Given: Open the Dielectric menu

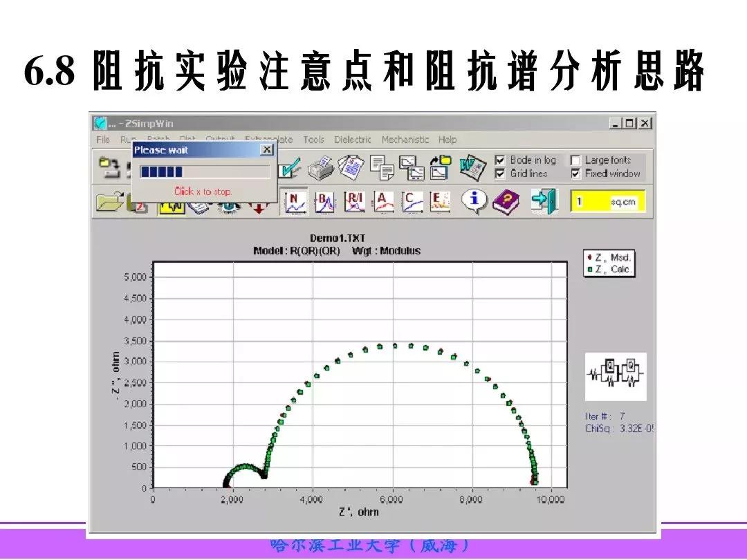Looking at the screenshot, I should tap(353, 140).
